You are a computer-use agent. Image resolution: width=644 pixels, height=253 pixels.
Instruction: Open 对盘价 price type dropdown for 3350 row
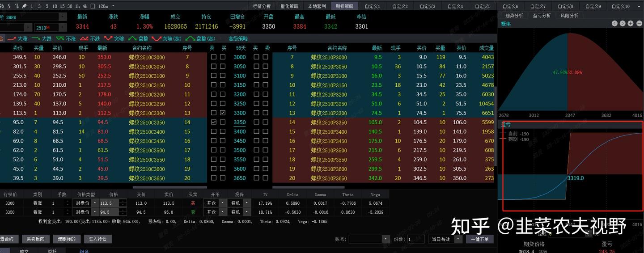click(94, 212)
